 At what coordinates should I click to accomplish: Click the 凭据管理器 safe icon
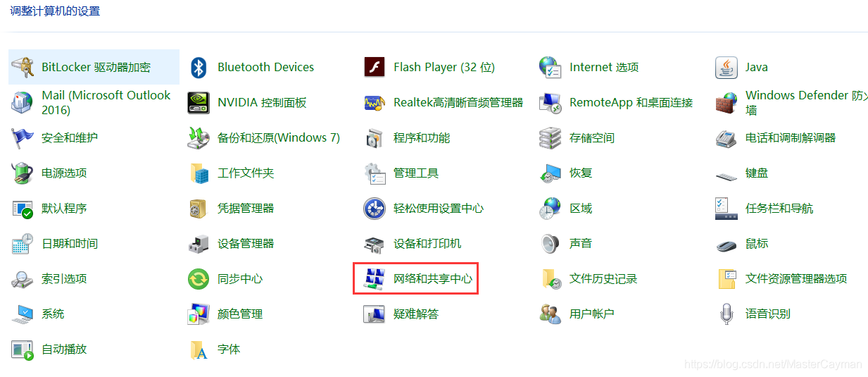(199, 209)
